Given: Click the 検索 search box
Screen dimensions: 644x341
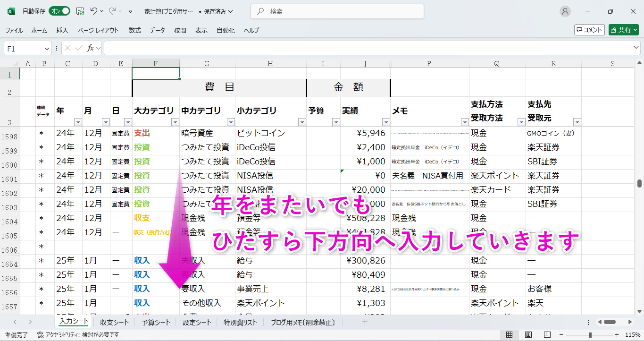Looking at the screenshot, I should click(x=337, y=11).
